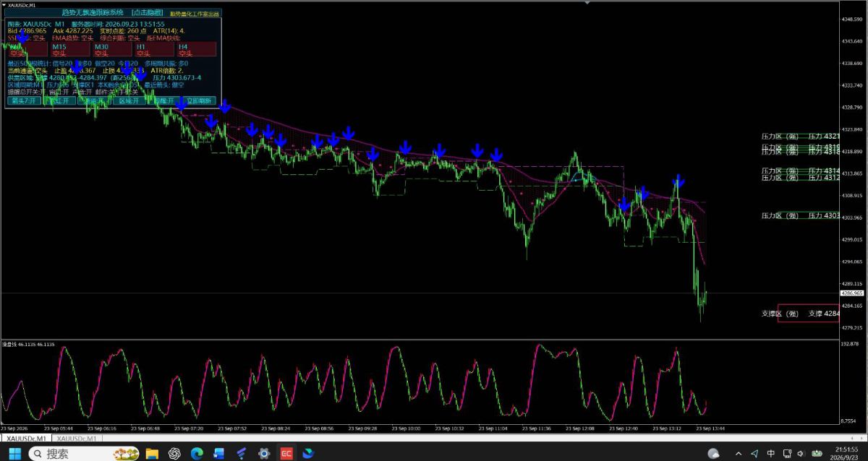Image resolution: width=868 pixels, height=461 pixels.
Task: Click the last blue sell arrow signal
Action: [x=678, y=180]
